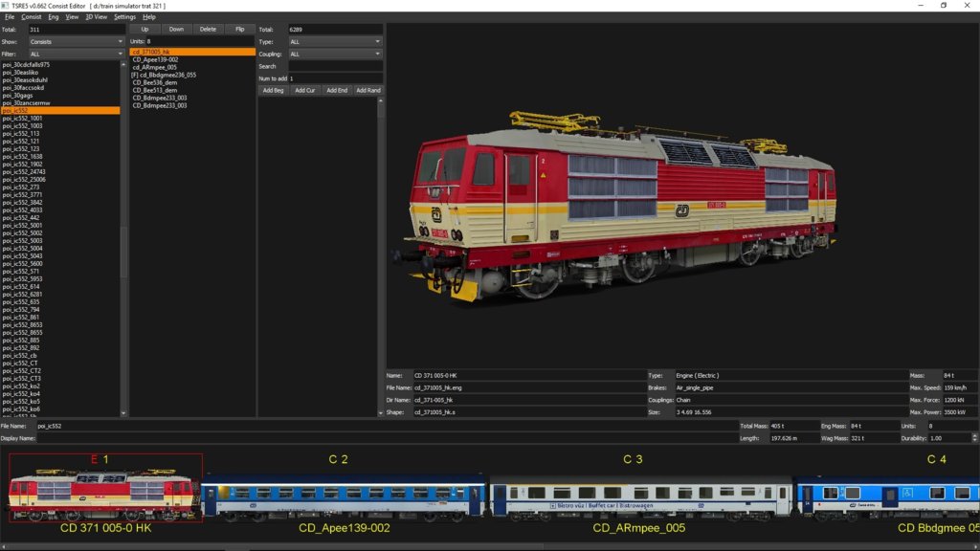Click Add Cur to insert at current position
This screenshot has height=551, width=980.
click(x=305, y=89)
